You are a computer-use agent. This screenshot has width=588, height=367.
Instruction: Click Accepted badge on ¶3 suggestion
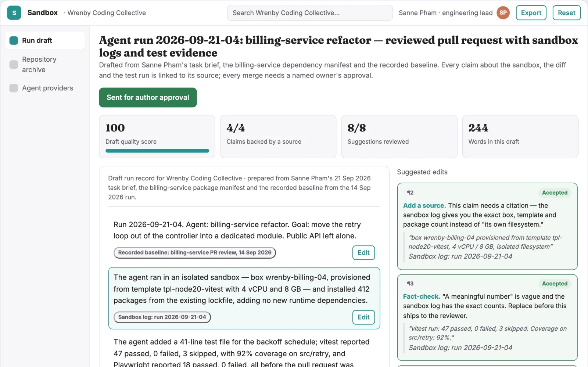(555, 284)
